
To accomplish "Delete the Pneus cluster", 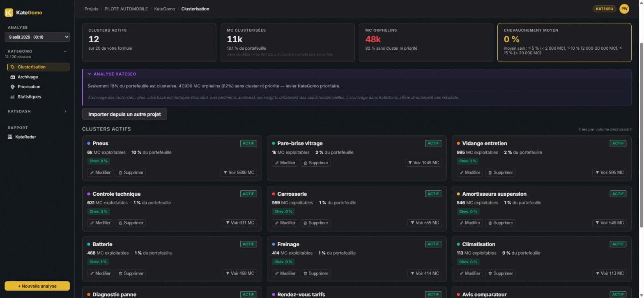I will tap(131, 172).
